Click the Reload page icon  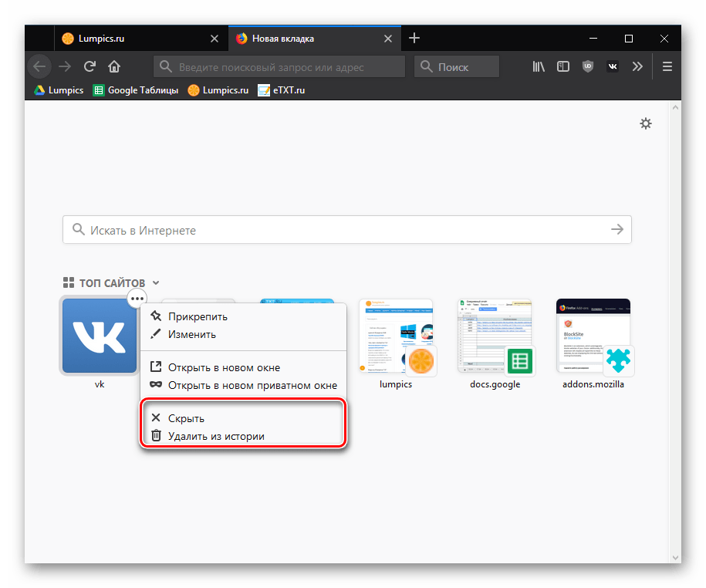(90, 66)
